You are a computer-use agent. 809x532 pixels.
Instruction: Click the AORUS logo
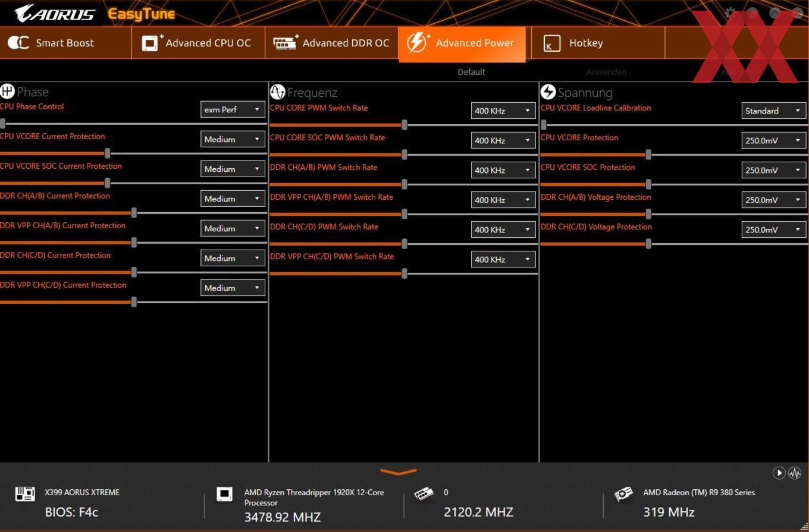pyautogui.click(x=55, y=13)
